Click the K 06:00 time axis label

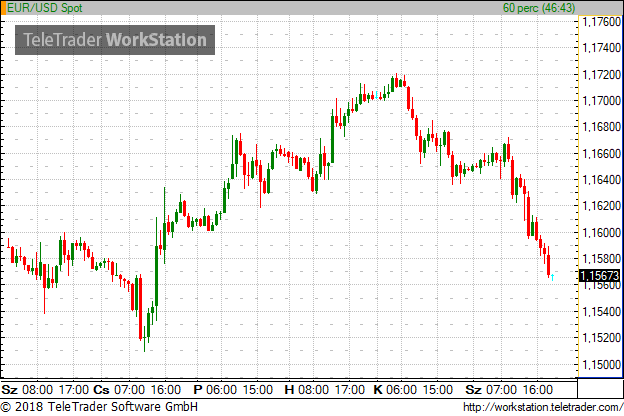click(x=395, y=389)
